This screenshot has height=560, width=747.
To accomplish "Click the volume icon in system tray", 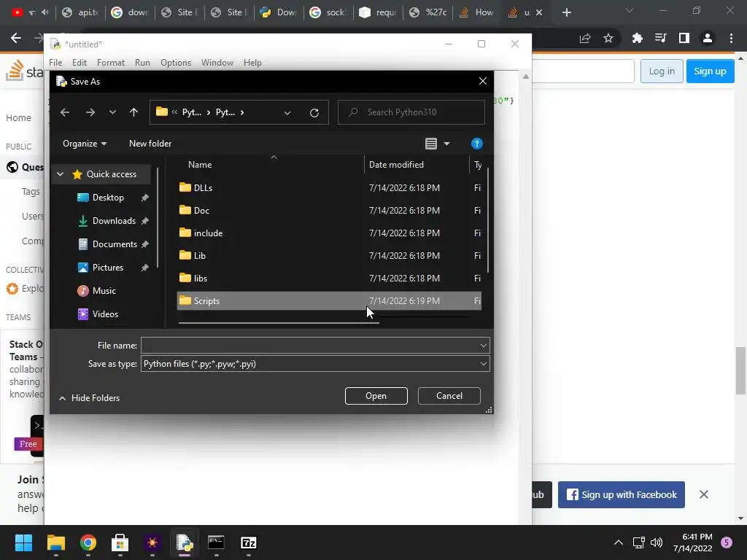I will click(657, 542).
